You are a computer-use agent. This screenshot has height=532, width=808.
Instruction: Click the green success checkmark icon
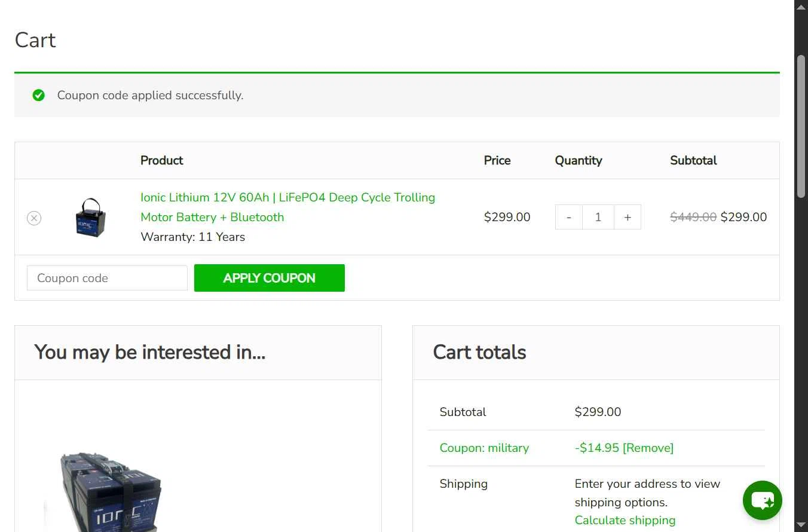tap(39, 95)
